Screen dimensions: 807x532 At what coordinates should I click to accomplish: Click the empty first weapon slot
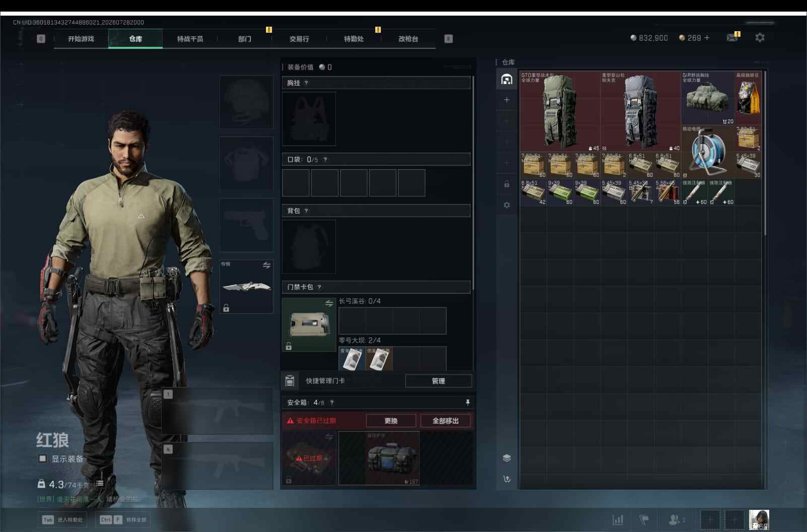tap(218, 411)
